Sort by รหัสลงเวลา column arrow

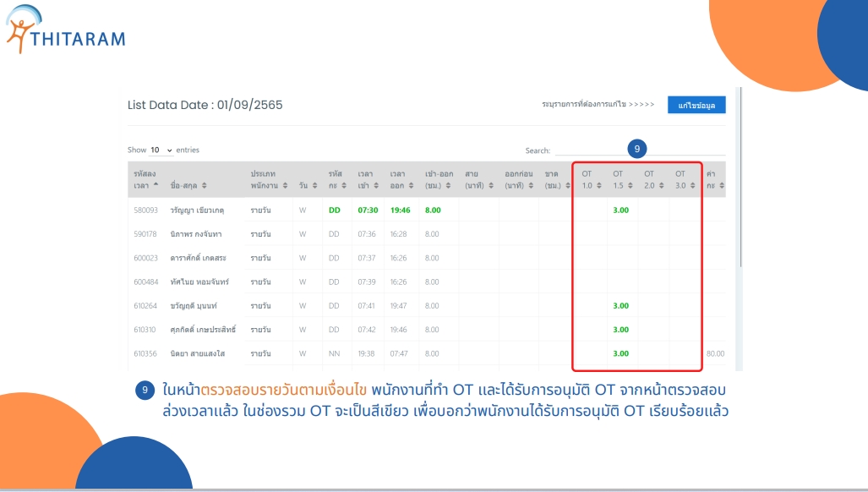click(156, 185)
